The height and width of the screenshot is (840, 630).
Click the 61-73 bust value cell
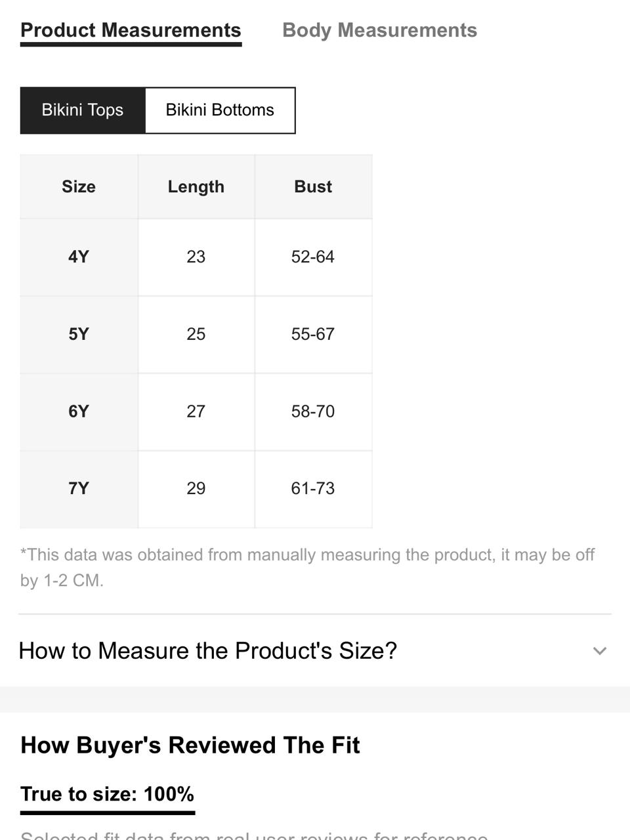pos(313,489)
